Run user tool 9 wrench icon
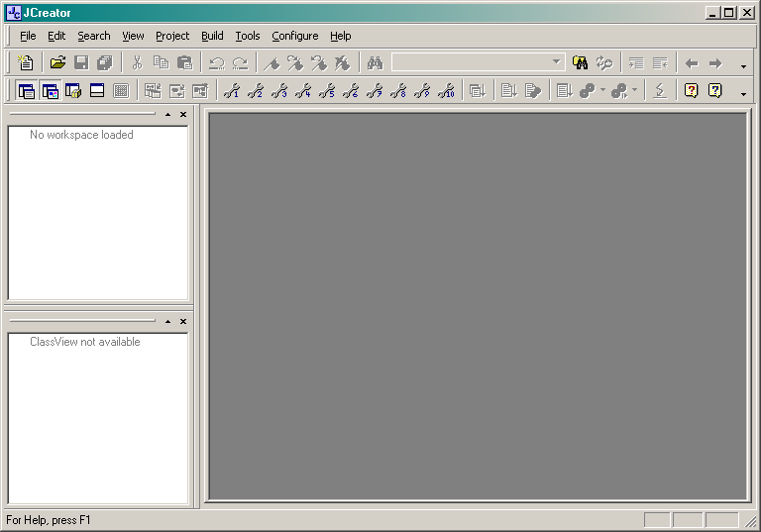761x532 pixels. 422,91
